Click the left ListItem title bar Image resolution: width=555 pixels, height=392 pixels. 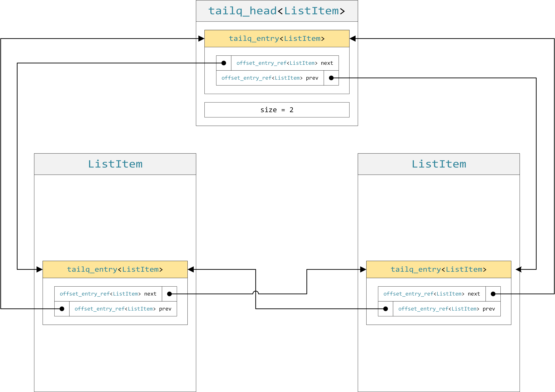coord(115,164)
